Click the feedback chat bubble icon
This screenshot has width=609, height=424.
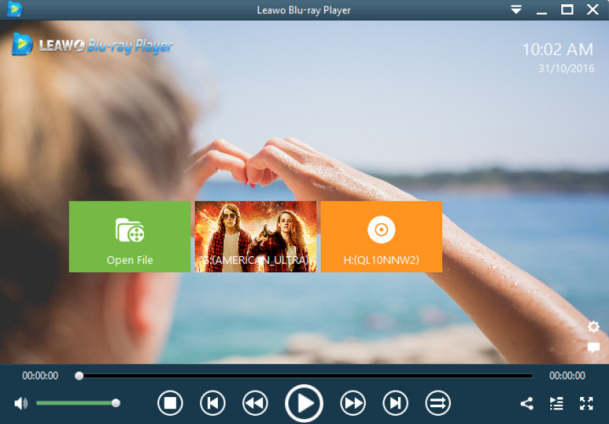click(593, 348)
